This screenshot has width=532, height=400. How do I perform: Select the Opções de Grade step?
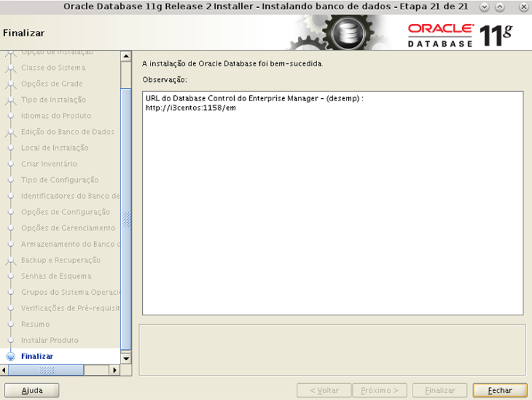click(x=52, y=84)
